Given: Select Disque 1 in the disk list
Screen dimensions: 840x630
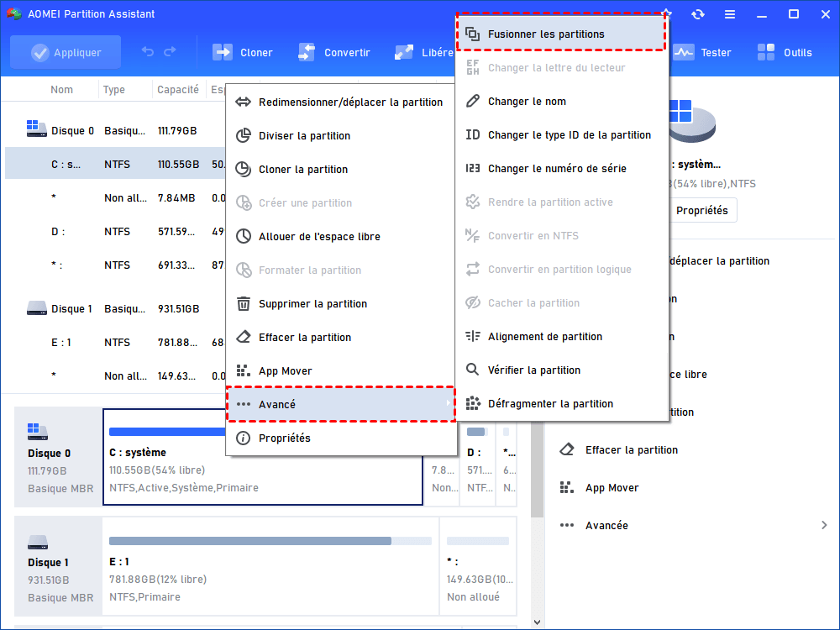Looking at the screenshot, I should tap(71, 308).
